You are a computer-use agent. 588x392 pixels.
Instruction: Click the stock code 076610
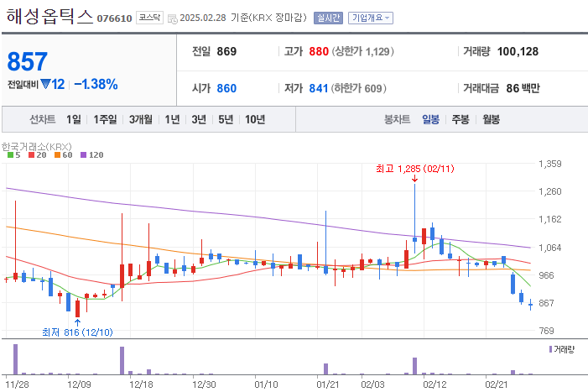tap(114, 18)
